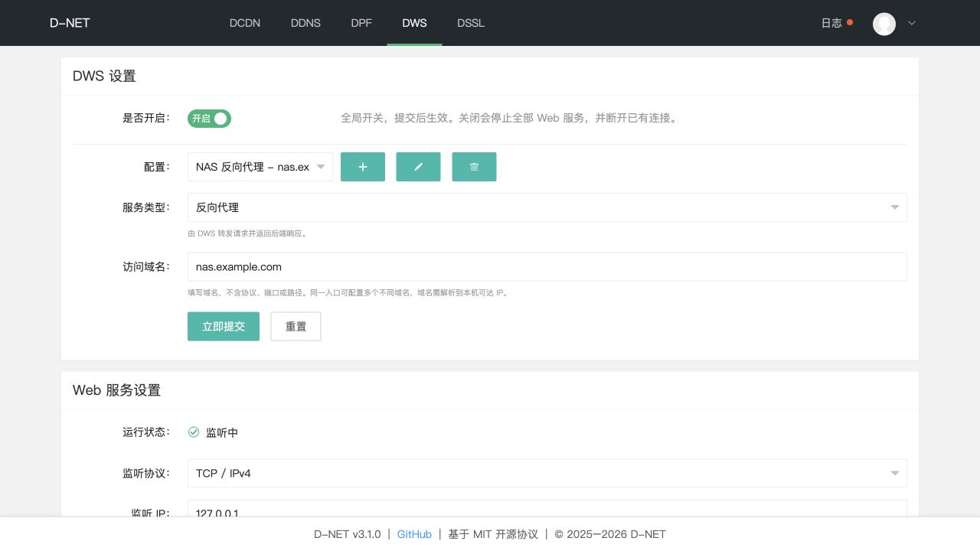Click the 基于 MIT 开源协议 footer text

click(x=493, y=534)
